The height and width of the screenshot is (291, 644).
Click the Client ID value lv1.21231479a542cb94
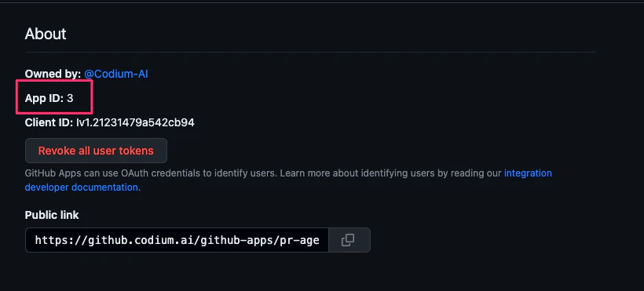[x=135, y=122]
